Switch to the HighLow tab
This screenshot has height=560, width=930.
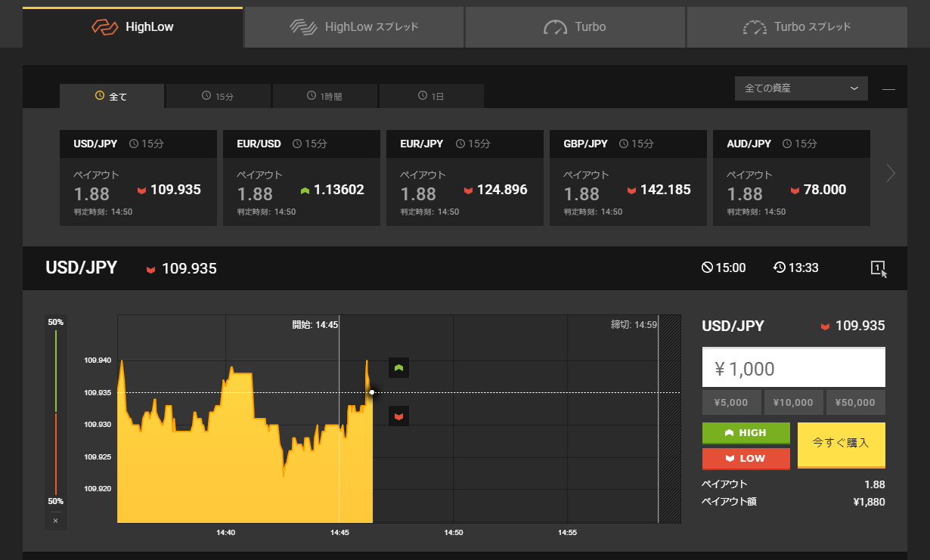click(132, 27)
